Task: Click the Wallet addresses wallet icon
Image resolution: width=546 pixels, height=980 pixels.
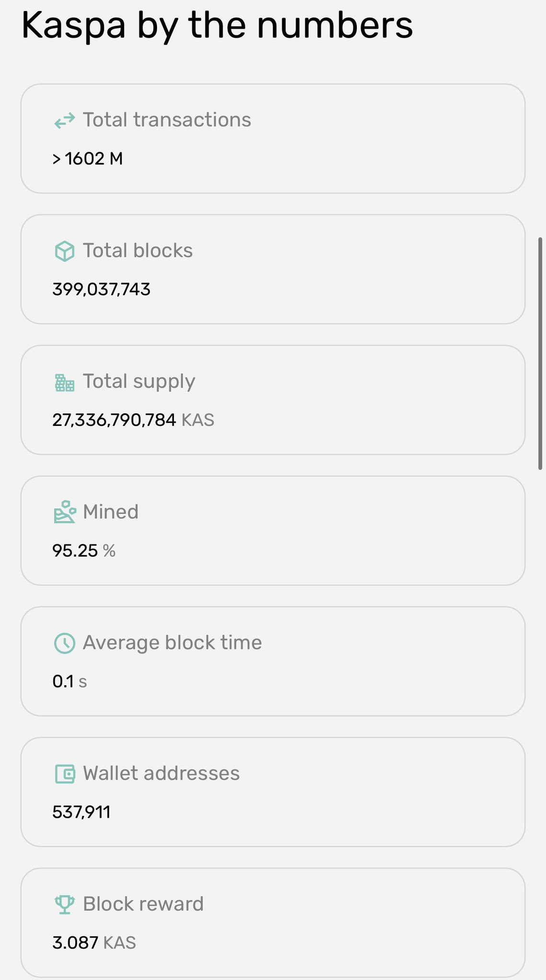Action: (65, 774)
